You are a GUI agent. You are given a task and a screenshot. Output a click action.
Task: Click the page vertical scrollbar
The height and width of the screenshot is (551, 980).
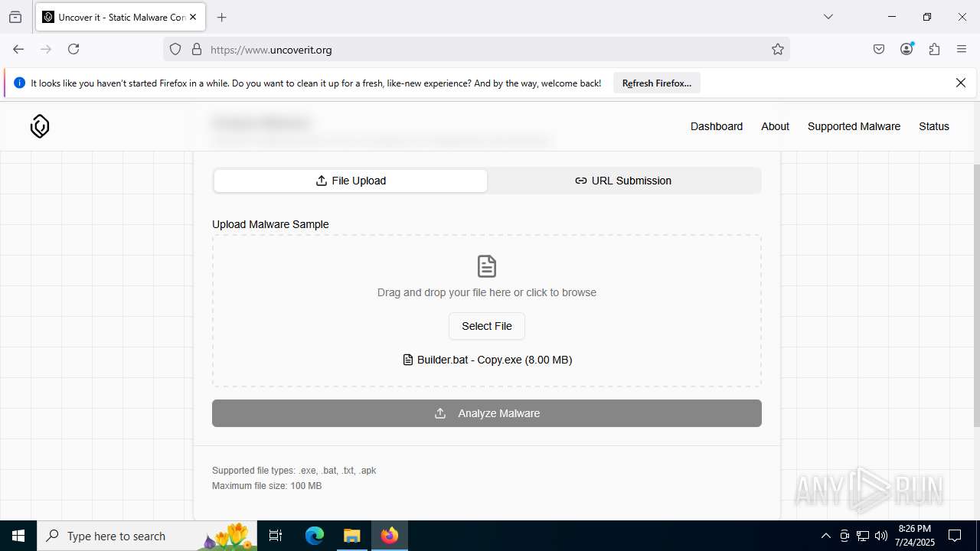click(x=976, y=295)
